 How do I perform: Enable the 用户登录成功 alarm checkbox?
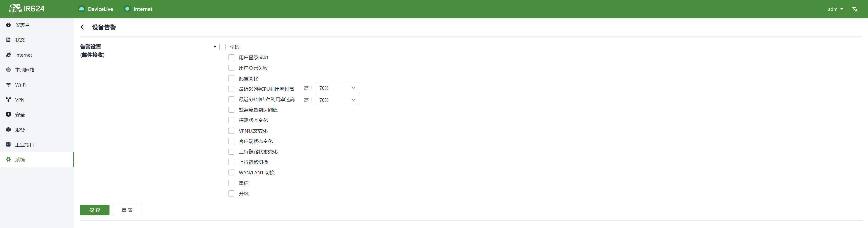231,57
